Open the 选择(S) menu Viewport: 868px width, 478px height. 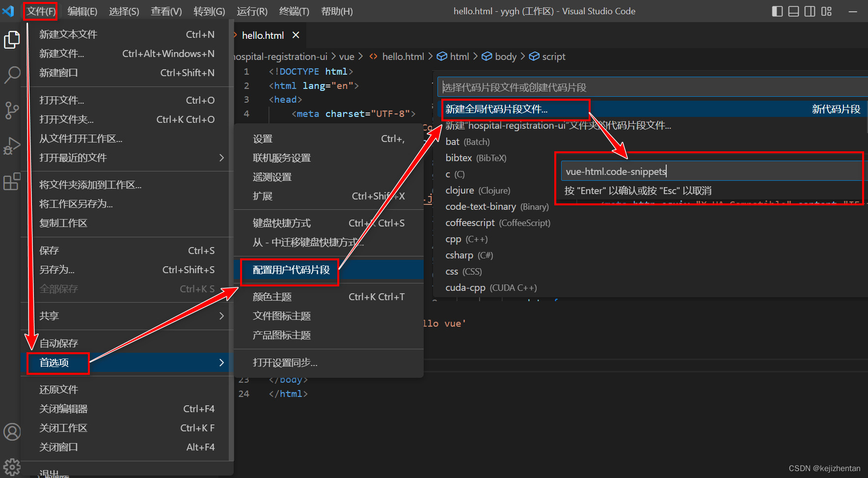pos(124,11)
